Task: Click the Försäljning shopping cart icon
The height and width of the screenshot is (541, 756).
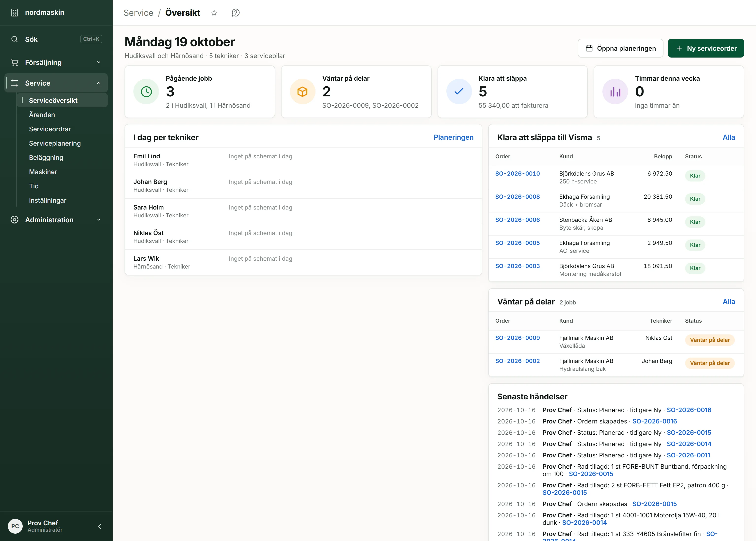Action: 14,62
